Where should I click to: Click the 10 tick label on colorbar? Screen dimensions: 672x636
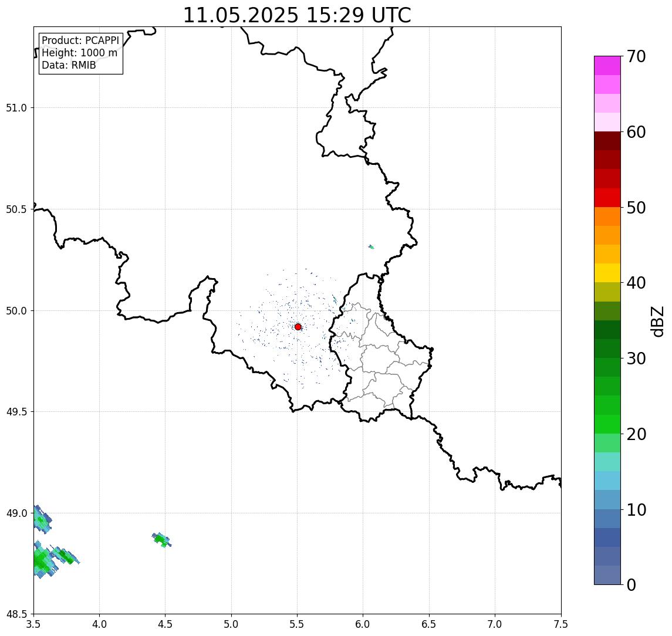[x=636, y=510]
